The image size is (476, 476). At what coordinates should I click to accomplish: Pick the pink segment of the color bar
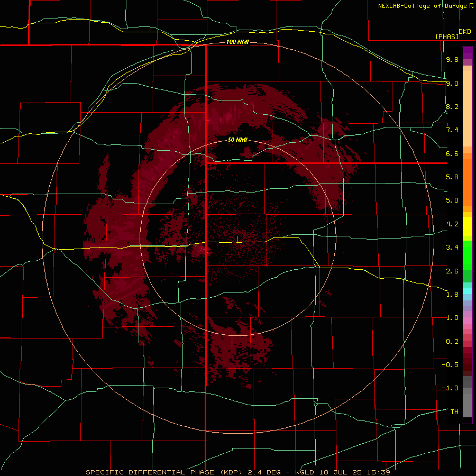[467, 321]
